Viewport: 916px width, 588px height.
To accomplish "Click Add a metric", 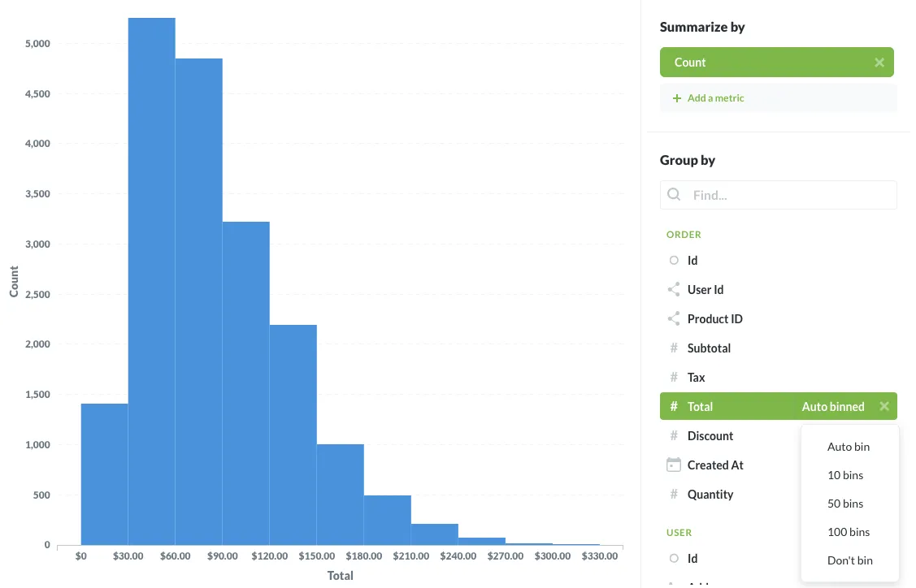I will (x=715, y=97).
